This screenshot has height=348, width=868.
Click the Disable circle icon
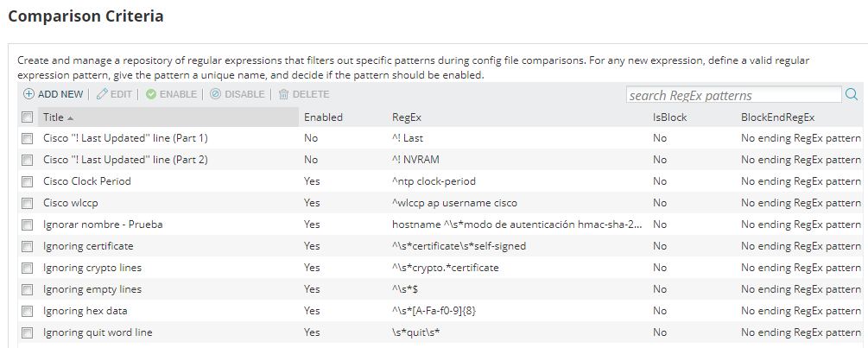pos(215,94)
